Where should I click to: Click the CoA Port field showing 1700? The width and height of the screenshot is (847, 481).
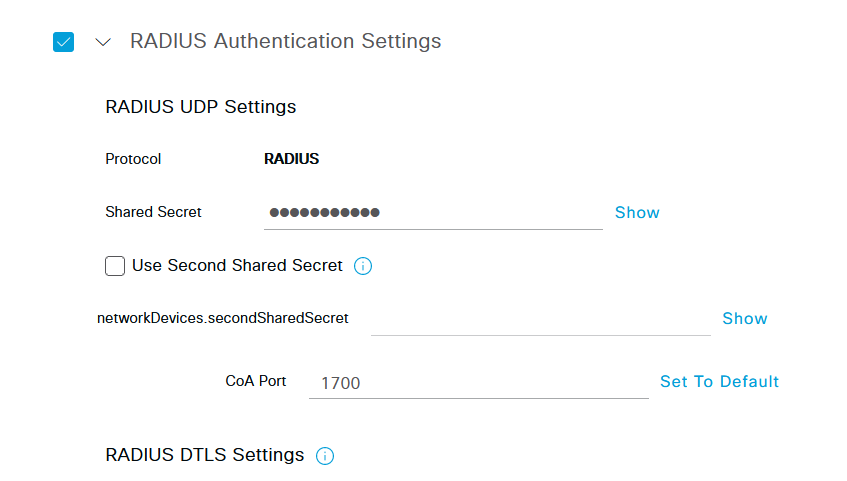click(478, 383)
